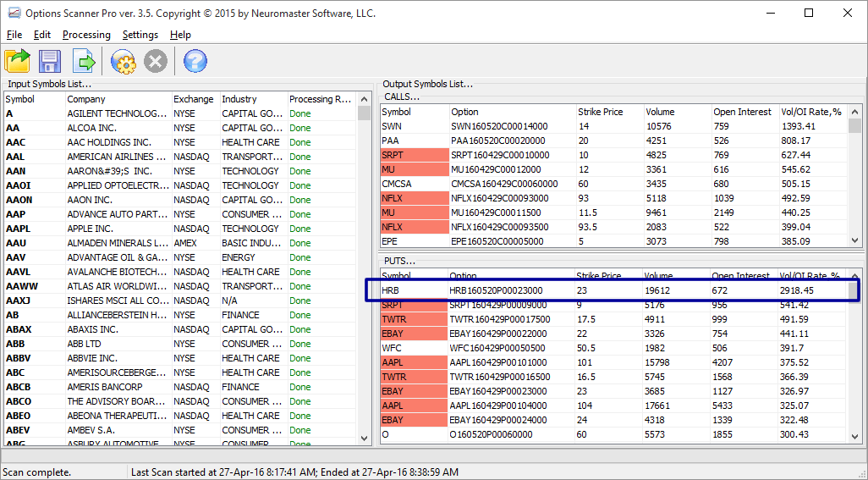Image resolution: width=868 pixels, height=480 pixels.
Task: Select PAA160520C00020000 call option
Action: [614, 141]
